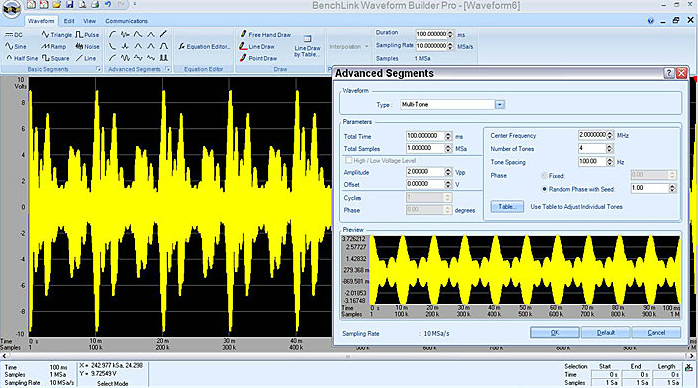Insert a Triangle basic segment

coord(56,34)
